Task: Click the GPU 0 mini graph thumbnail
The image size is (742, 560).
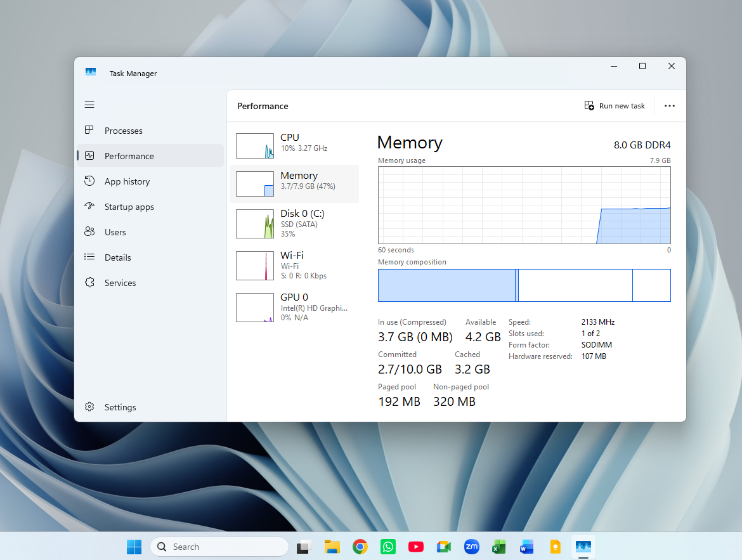Action: 254,307
